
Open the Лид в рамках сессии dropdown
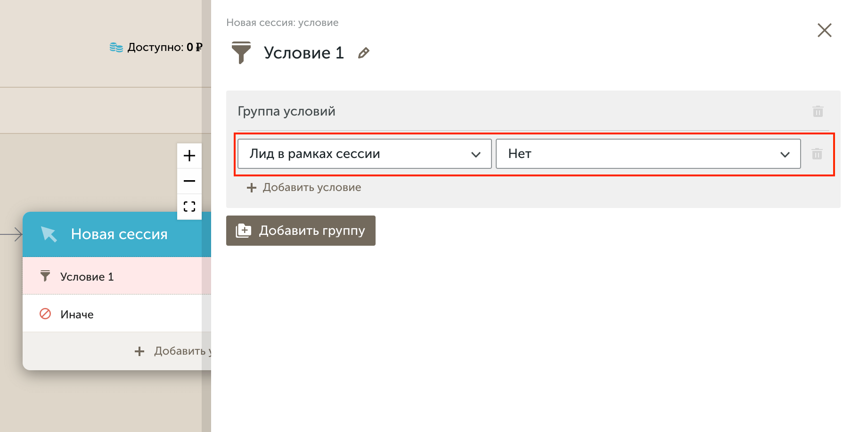pos(363,154)
